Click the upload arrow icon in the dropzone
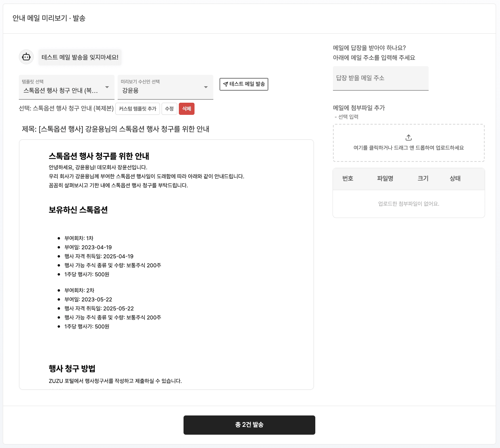 pos(409,138)
